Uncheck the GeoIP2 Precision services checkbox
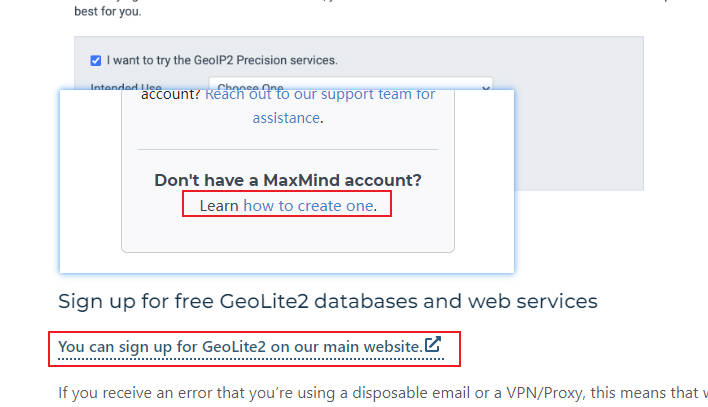708x407 pixels. [95, 60]
